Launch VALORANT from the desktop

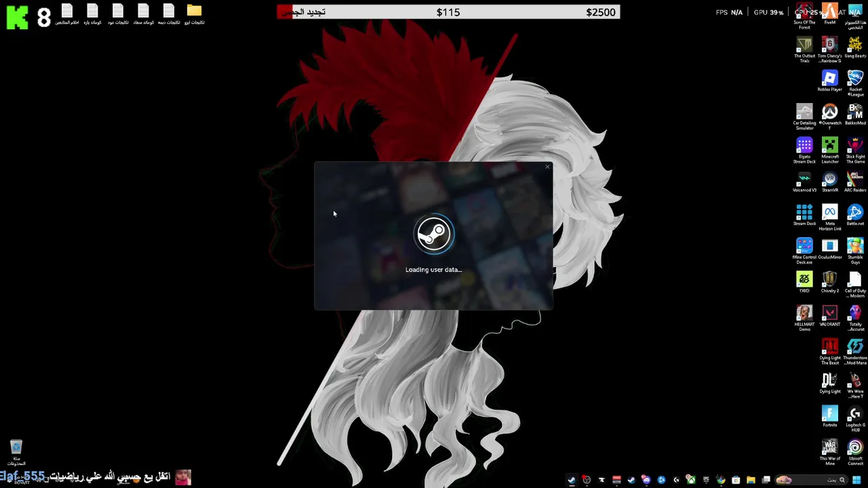[x=829, y=316]
